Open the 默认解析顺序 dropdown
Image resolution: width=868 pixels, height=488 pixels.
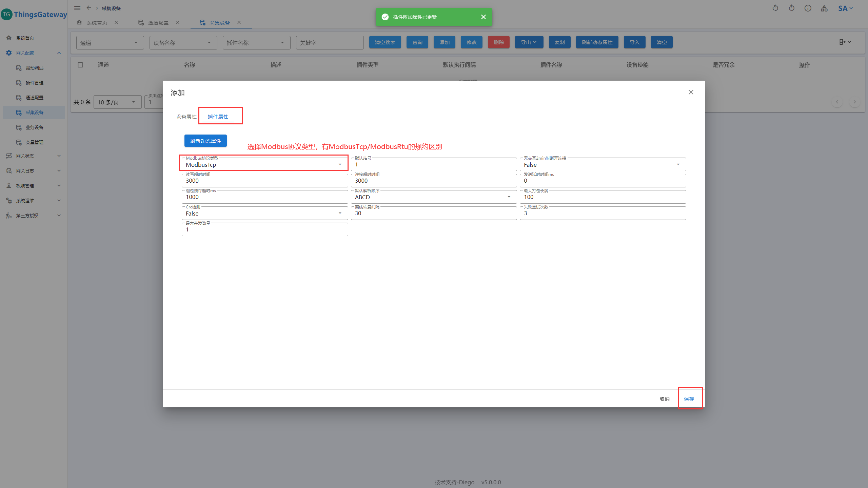tap(433, 197)
